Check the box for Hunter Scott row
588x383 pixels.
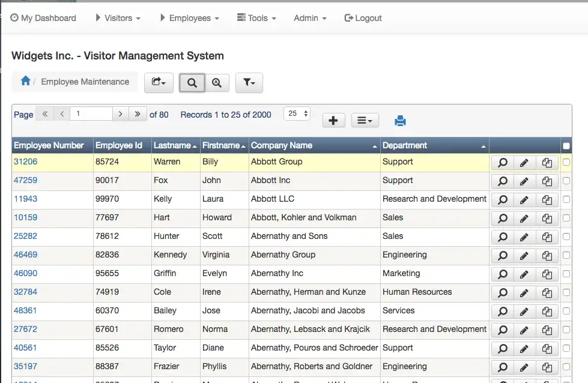coord(566,237)
